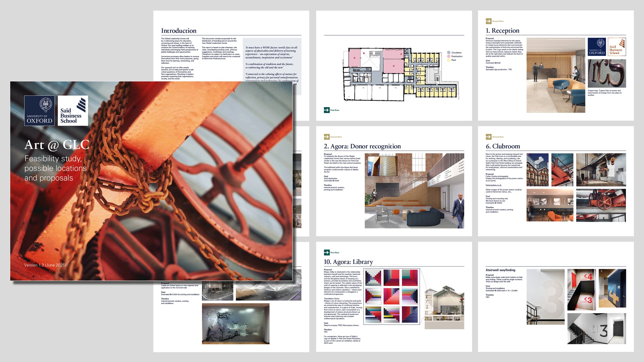Select the yellow Rest legend dot

(x=448, y=60)
